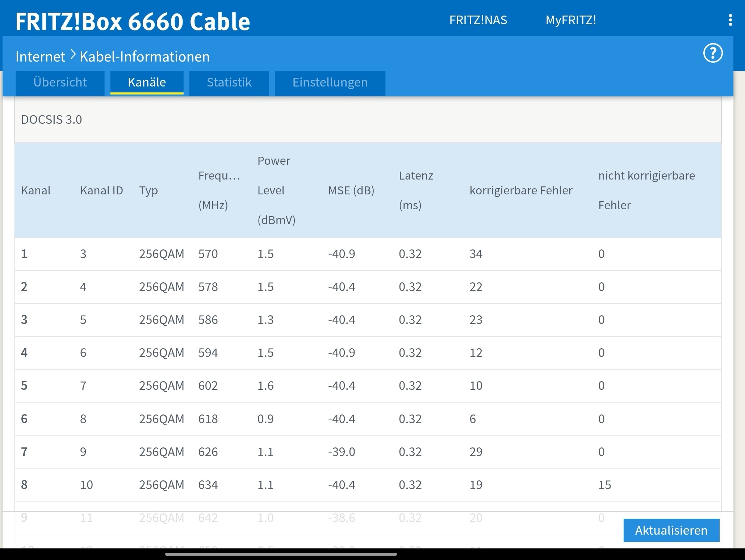The image size is (745, 560).
Task: Click the nicht korrigierbare Fehler header
Action: (x=646, y=190)
